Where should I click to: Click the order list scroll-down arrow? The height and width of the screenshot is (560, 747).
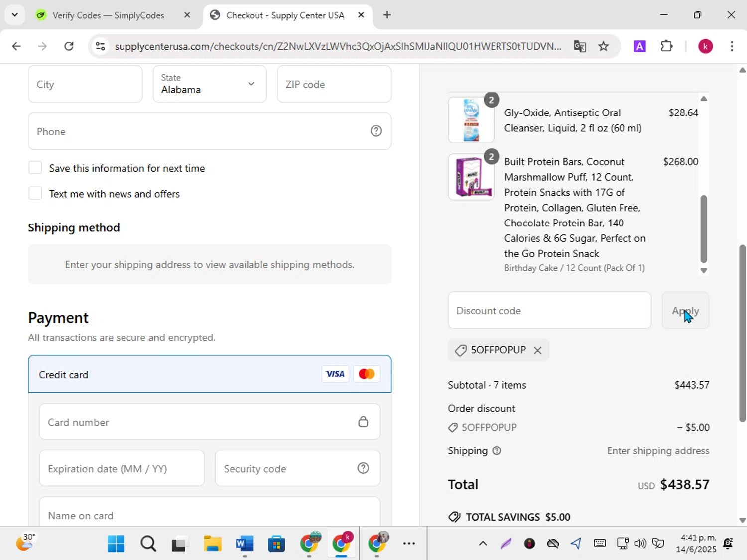704,271
